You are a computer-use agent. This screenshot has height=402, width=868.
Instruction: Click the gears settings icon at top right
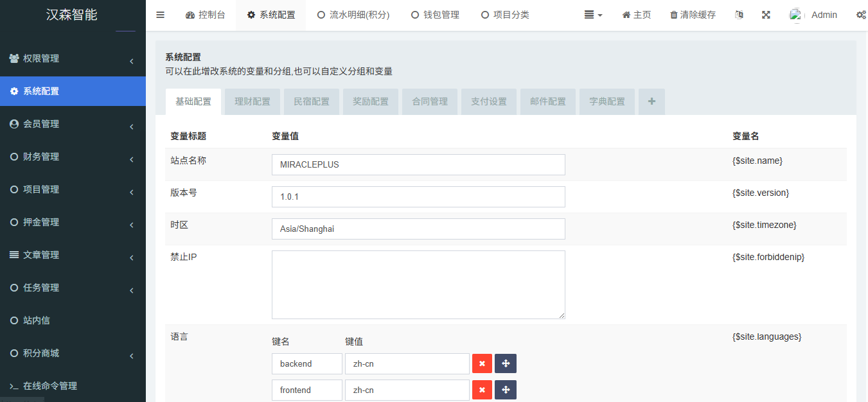coord(861,14)
